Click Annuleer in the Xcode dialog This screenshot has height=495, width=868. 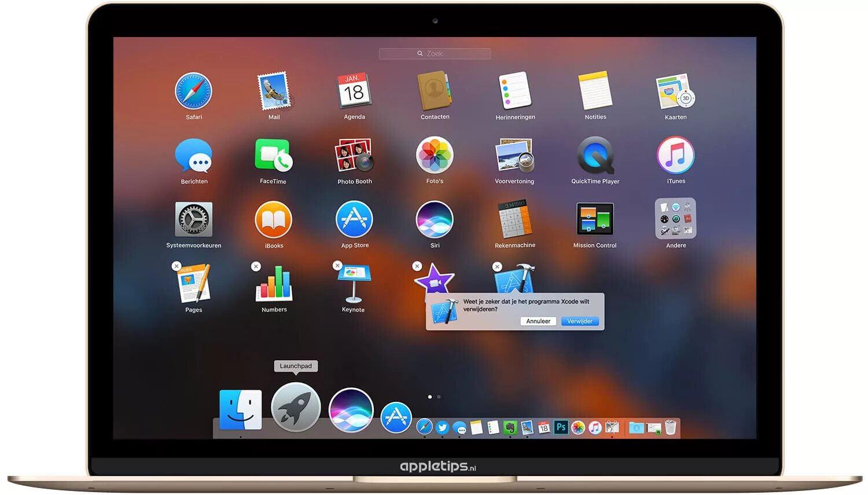pyautogui.click(x=538, y=321)
